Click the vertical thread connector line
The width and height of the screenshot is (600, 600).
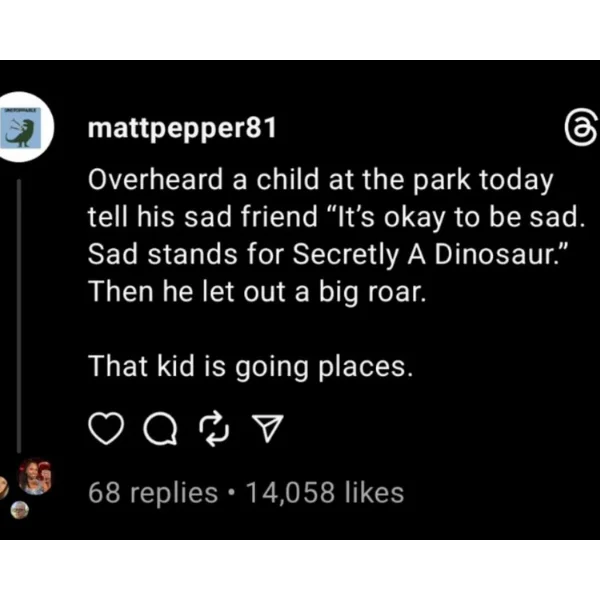(19, 316)
